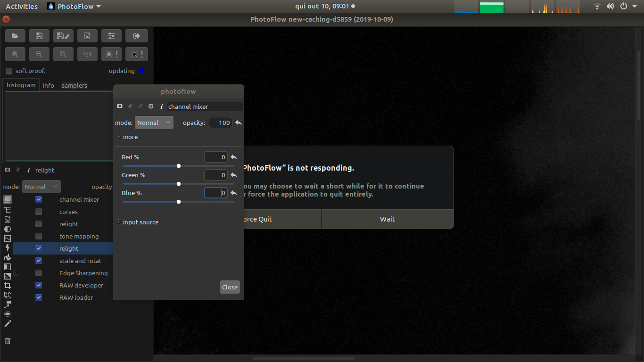The width and height of the screenshot is (644, 362).
Task: Click the gradient tool icon
Action: pos(8,267)
